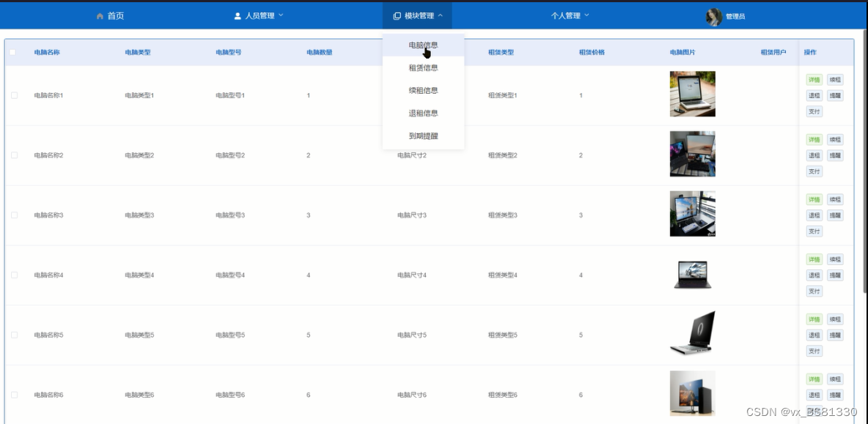Image resolution: width=868 pixels, height=424 pixels.
Task: Open gaming laptop thumbnail of 电脑名称5
Action: (x=693, y=332)
